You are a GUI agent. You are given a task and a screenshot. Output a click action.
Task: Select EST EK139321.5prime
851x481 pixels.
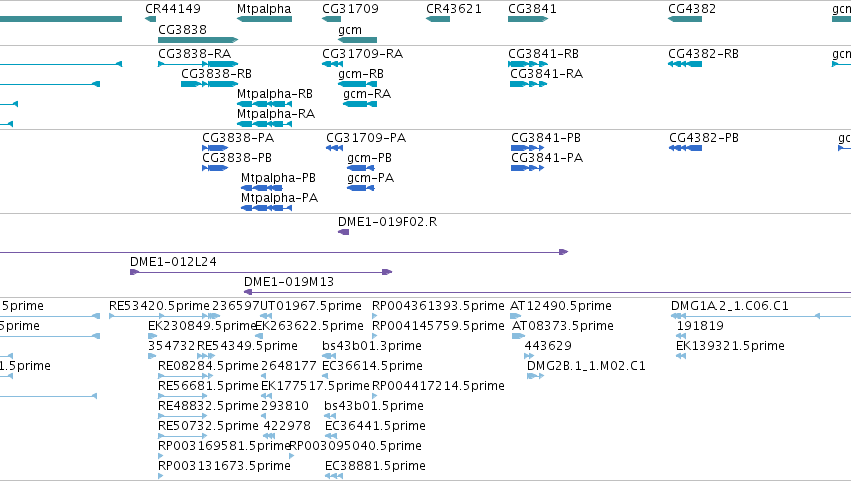pyautogui.click(x=730, y=346)
